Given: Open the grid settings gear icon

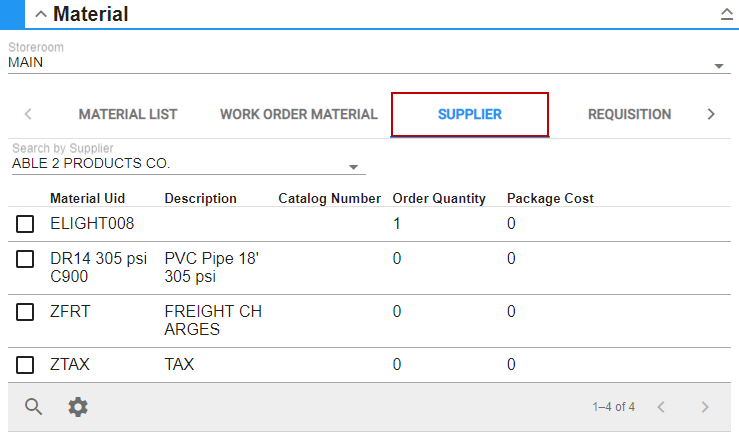Looking at the screenshot, I should click(78, 406).
